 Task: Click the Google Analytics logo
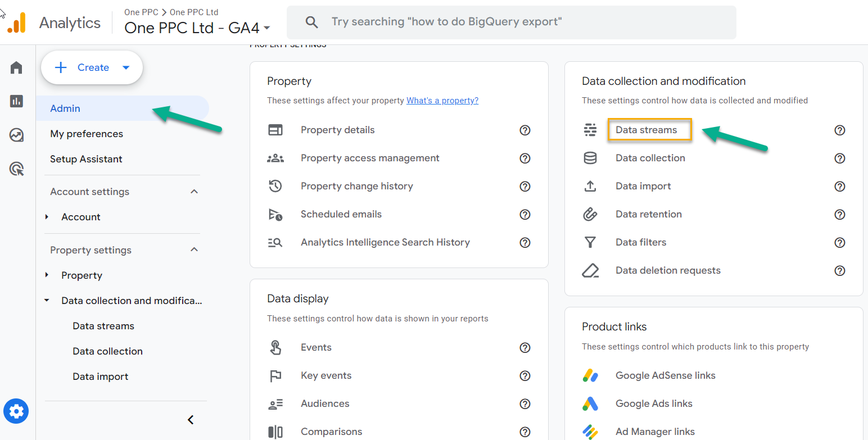click(16, 22)
